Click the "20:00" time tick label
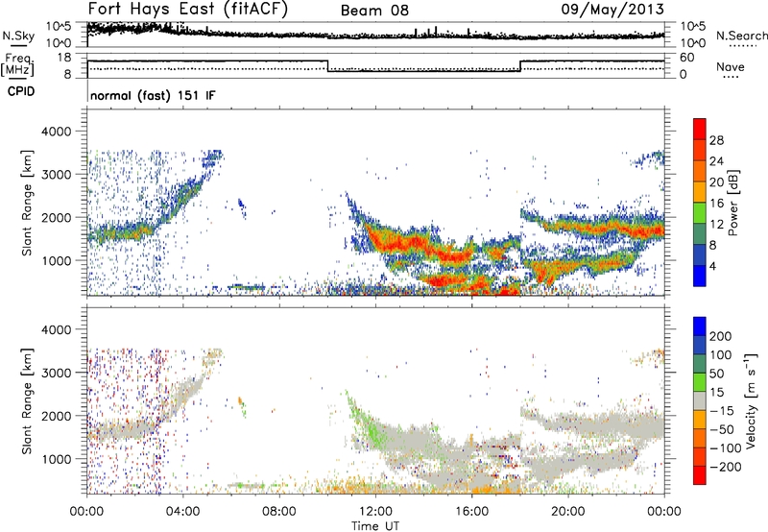Viewport: 768px width, 532px height. pos(567,512)
